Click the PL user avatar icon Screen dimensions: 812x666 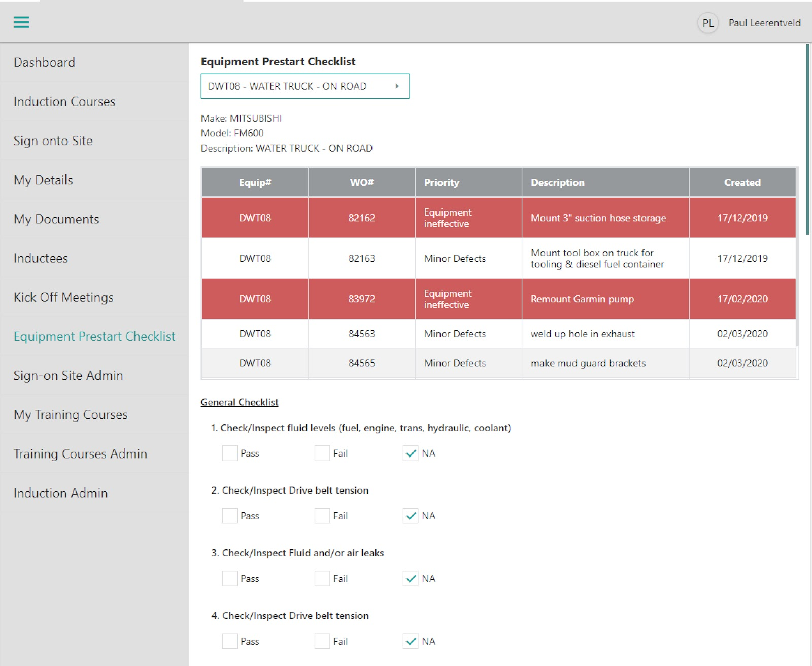coord(707,23)
